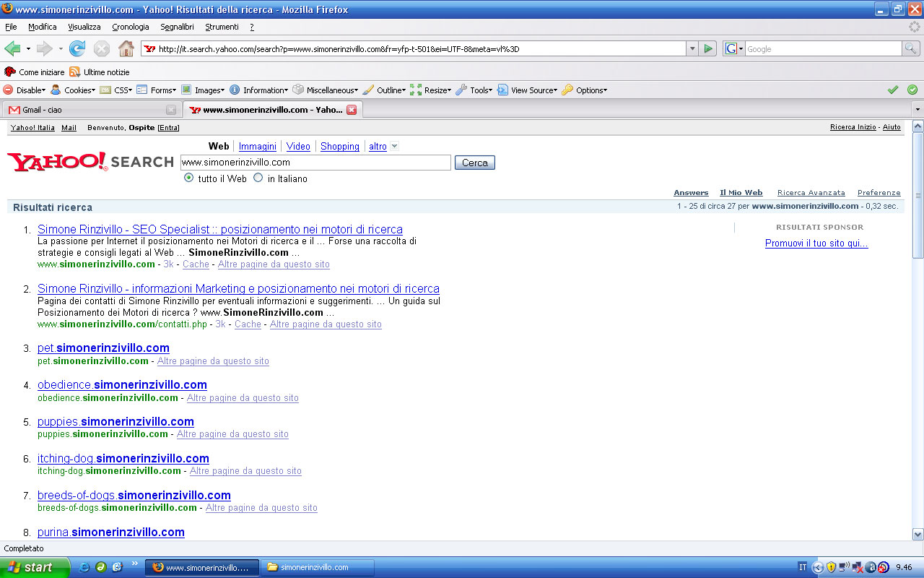
Task: Open the Visualizza menu
Action: tap(84, 27)
